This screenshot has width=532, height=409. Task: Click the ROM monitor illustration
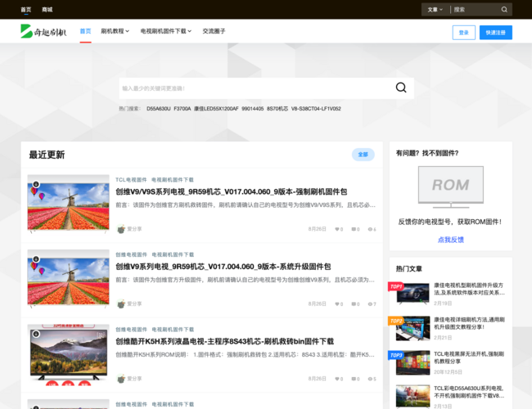(451, 187)
